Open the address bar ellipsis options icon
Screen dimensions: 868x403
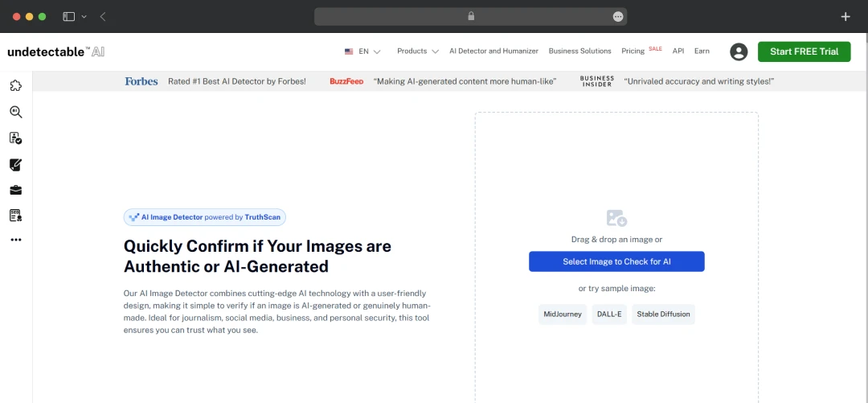coord(618,17)
